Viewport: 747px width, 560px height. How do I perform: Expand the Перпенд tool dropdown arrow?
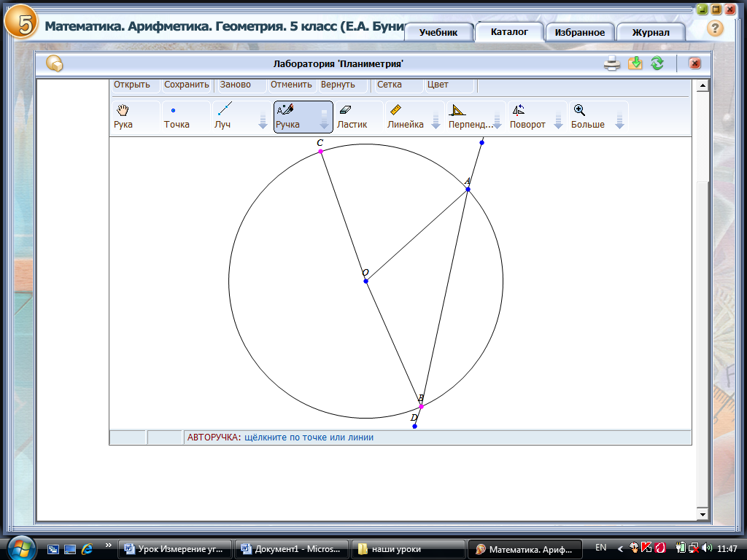497,121
